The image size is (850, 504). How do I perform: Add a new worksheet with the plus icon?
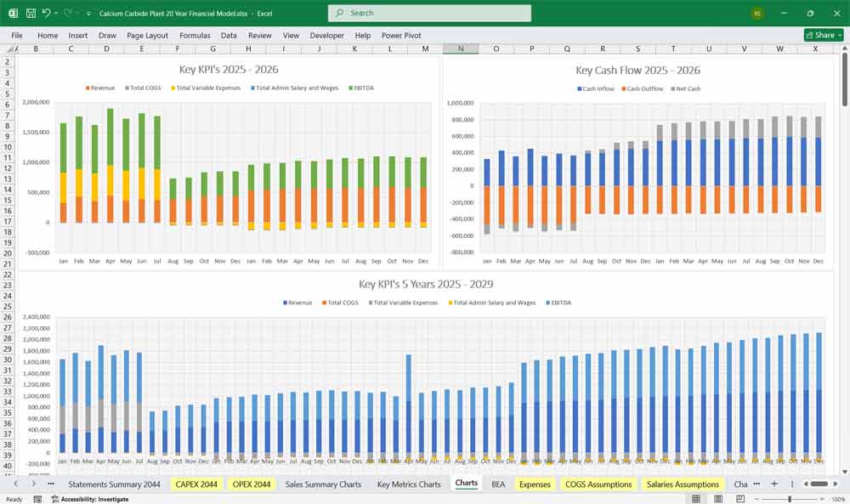(774, 483)
